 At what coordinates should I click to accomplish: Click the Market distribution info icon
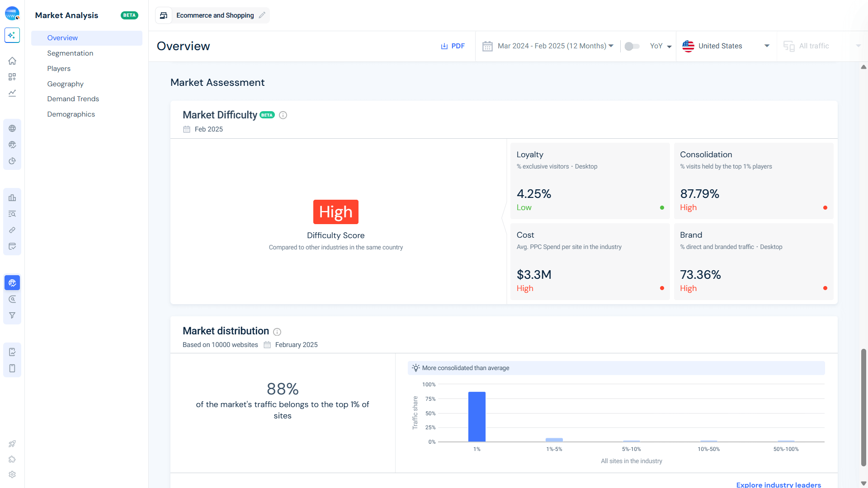[277, 332]
